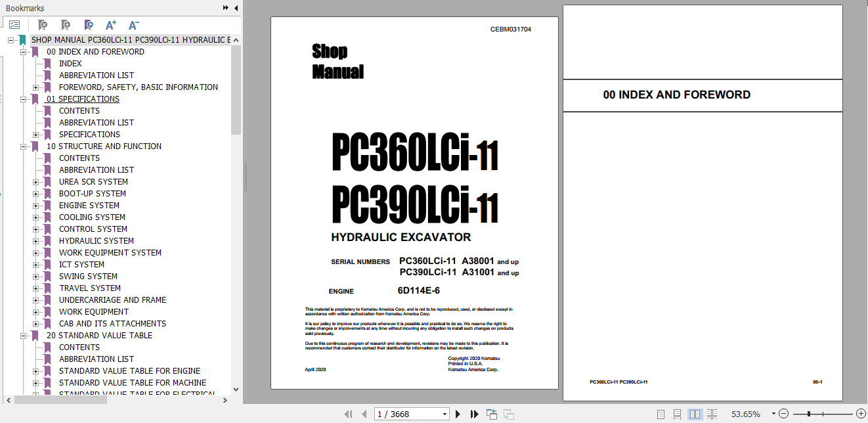Collapse the 10 STRUCTURE AND FUNCTION section
Image resolution: width=868 pixels, height=423 pixels.
click(x=24, y=146)
